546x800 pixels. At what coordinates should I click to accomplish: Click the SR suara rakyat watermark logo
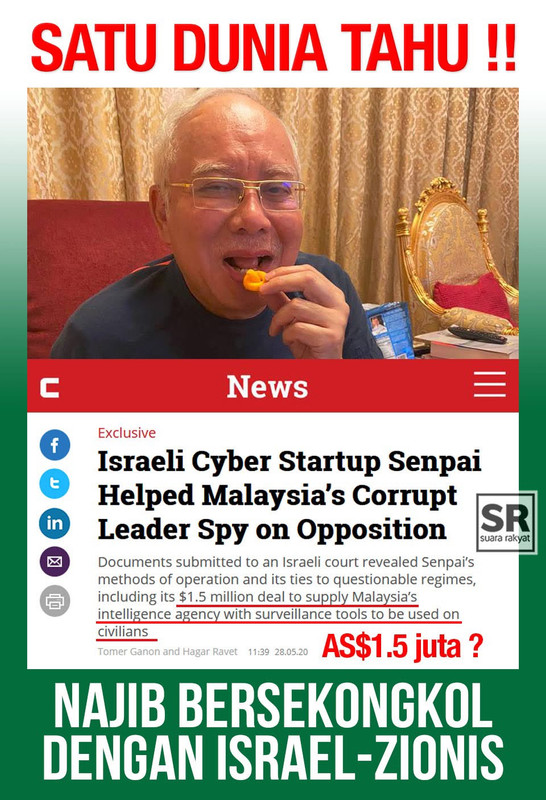[506, 522]
